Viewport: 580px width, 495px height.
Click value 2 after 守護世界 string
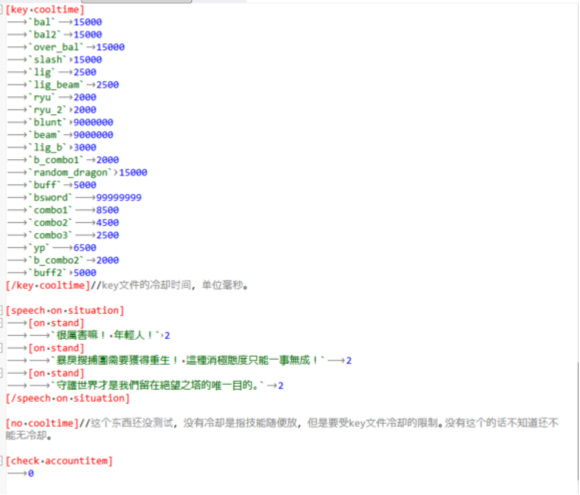281,386
